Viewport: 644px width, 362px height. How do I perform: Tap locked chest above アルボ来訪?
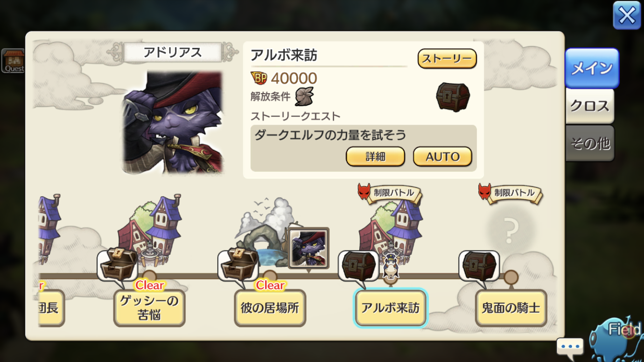(x=359, y=265)
